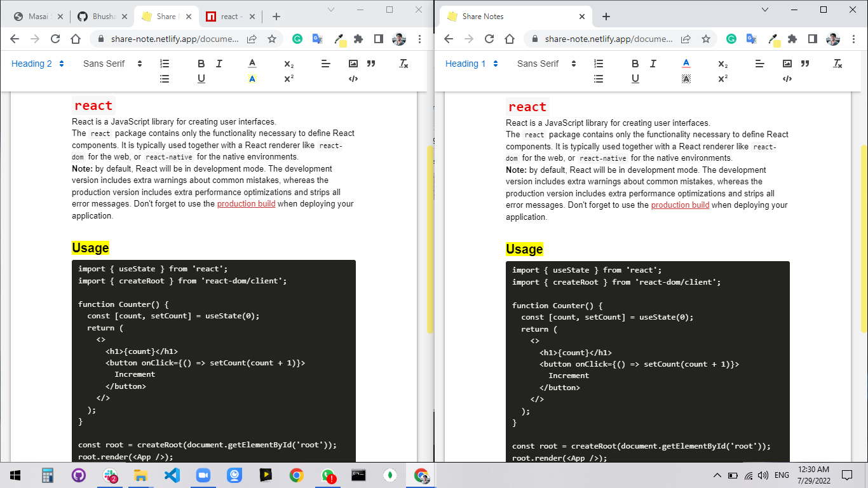The width and height of the screenshot is (868, 488).
Task: Open background highlight color picker, left window
Action: [x=252, y=79]
